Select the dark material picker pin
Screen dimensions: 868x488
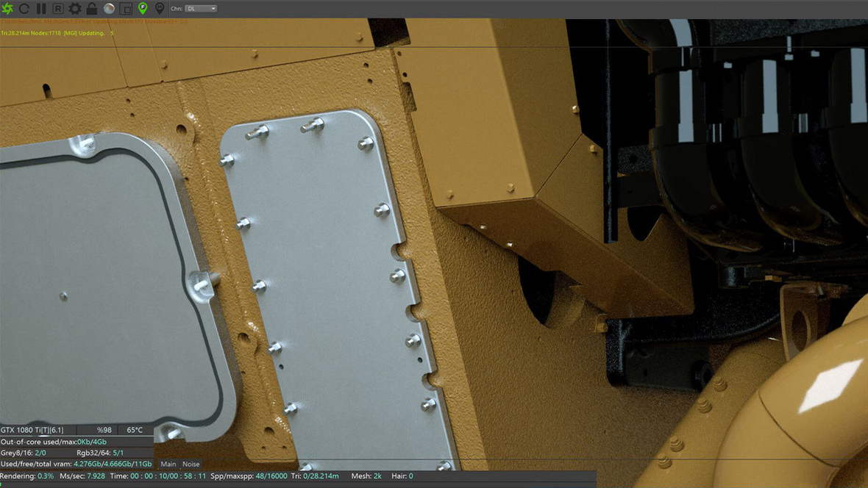160,9
